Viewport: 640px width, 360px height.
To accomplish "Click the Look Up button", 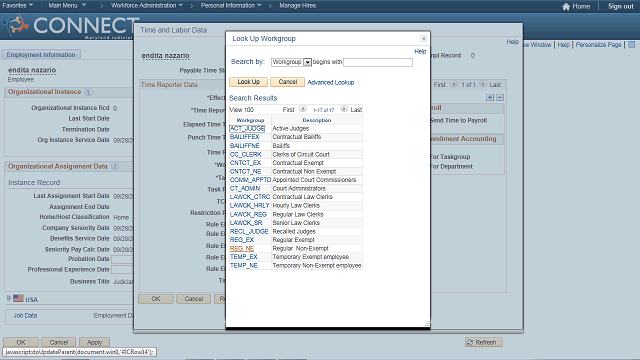I will 248,82.
